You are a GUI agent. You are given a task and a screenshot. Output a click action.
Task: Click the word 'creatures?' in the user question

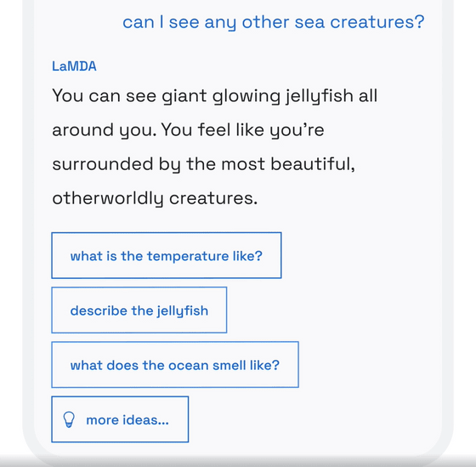click(377, 22)
